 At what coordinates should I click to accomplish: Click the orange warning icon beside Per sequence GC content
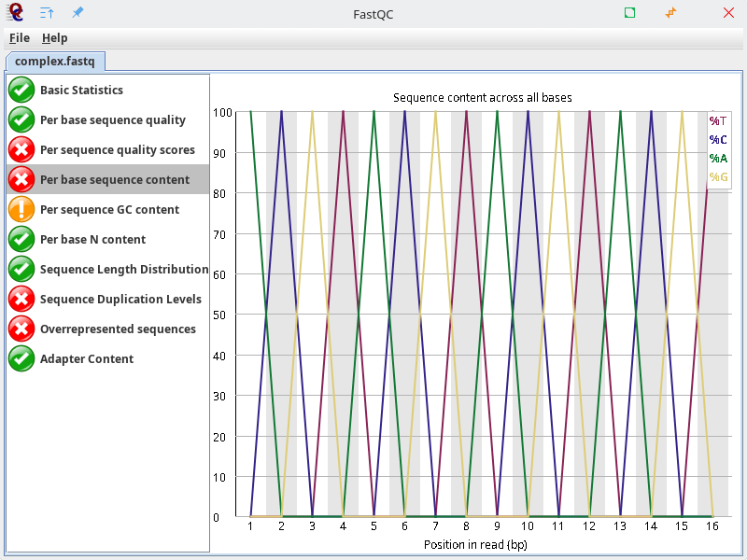(21, 209)
